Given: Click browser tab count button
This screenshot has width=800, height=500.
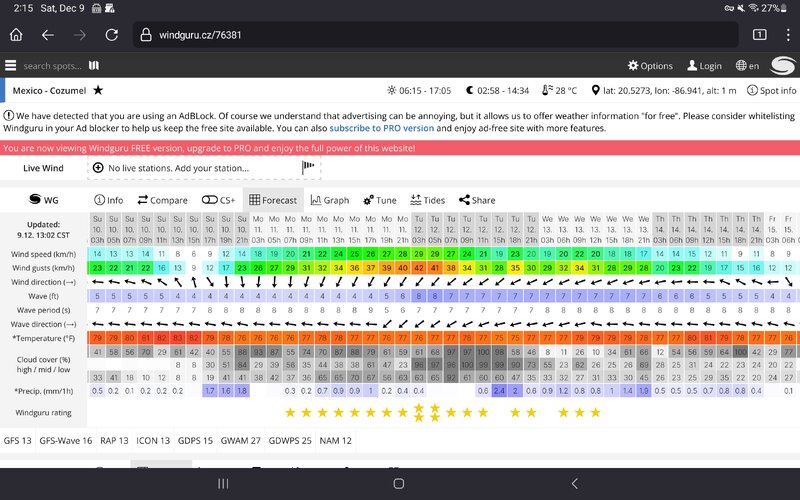Looking at the screenshot, I should 759,34.
